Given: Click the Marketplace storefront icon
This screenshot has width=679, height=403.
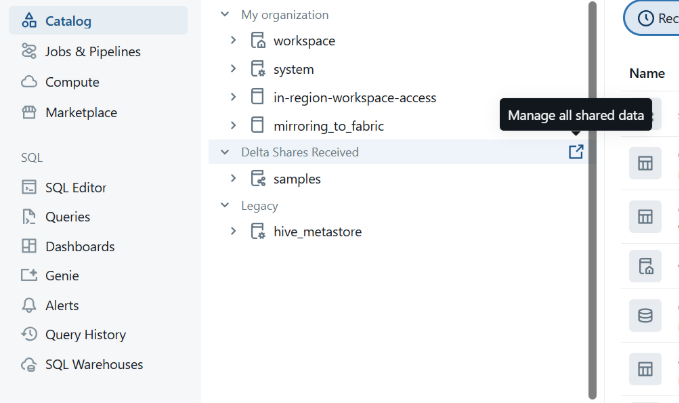Looking at the screenshot, I should [x=29, y=113].
